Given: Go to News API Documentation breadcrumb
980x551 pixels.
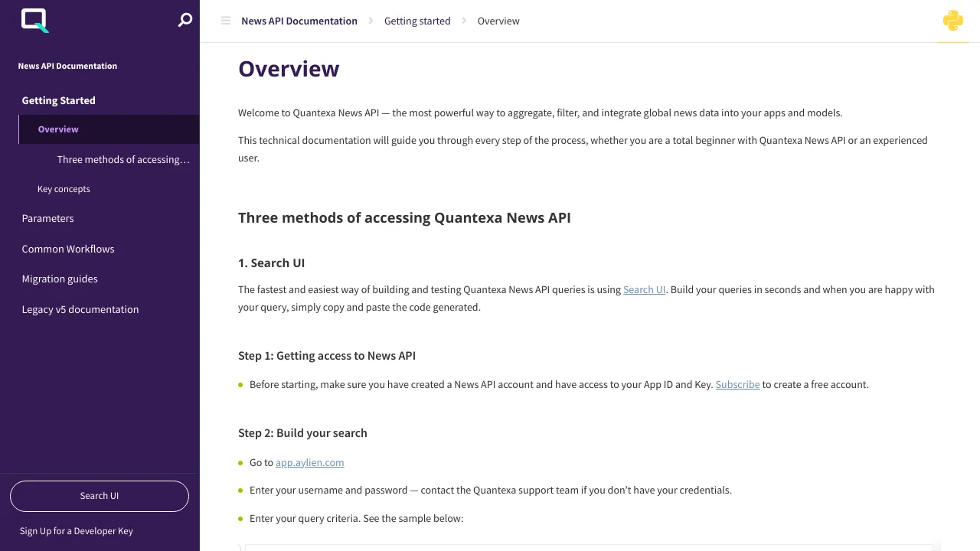Looking at the screenshot, I should 299,21.
